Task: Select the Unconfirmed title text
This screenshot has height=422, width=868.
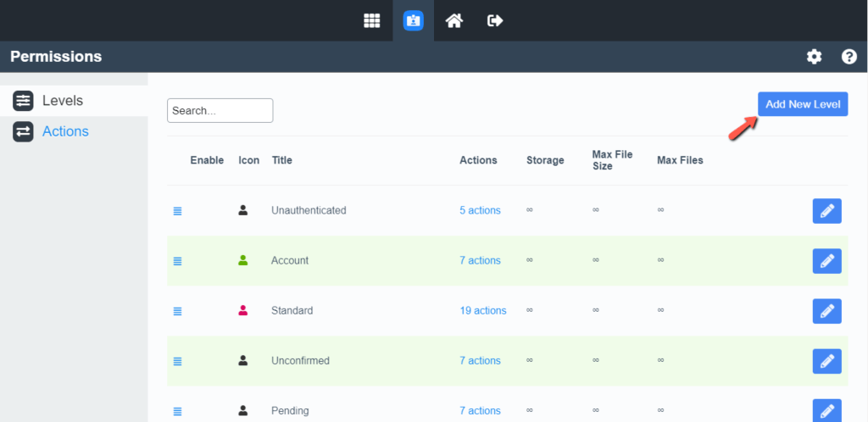Action: [x=300, y=361]
